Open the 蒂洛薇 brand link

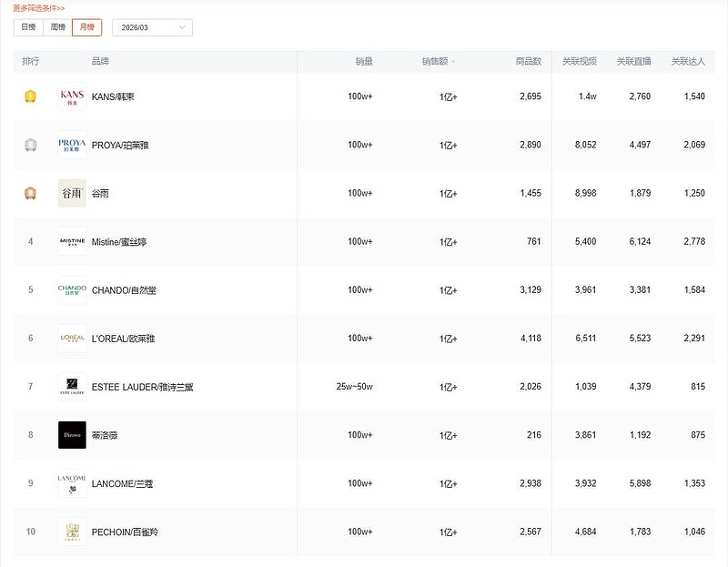[105, 435]
